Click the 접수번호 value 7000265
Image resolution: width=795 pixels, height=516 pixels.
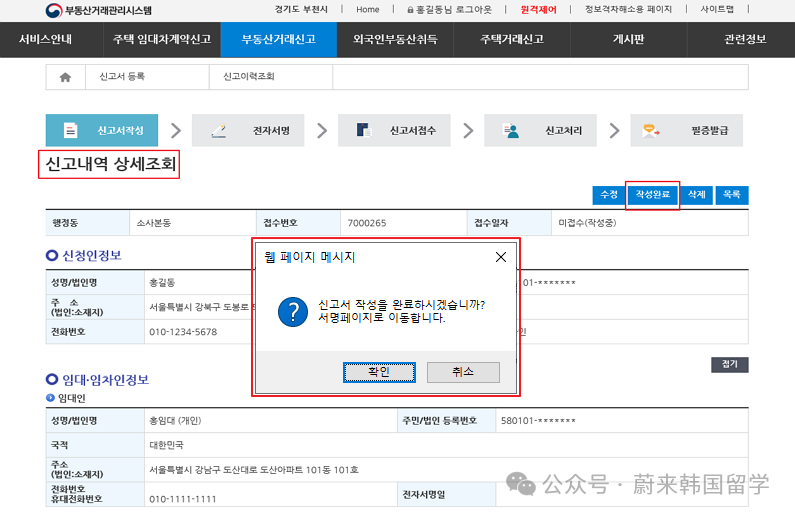pos(367,223)
